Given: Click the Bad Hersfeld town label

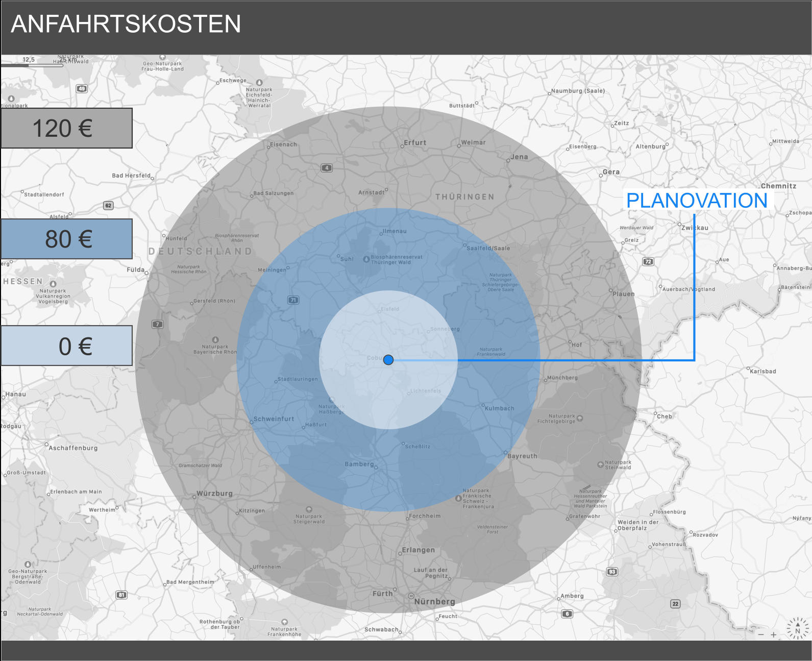Looking at the screenshot, I should pyautogui.click(x=131, y=176).
